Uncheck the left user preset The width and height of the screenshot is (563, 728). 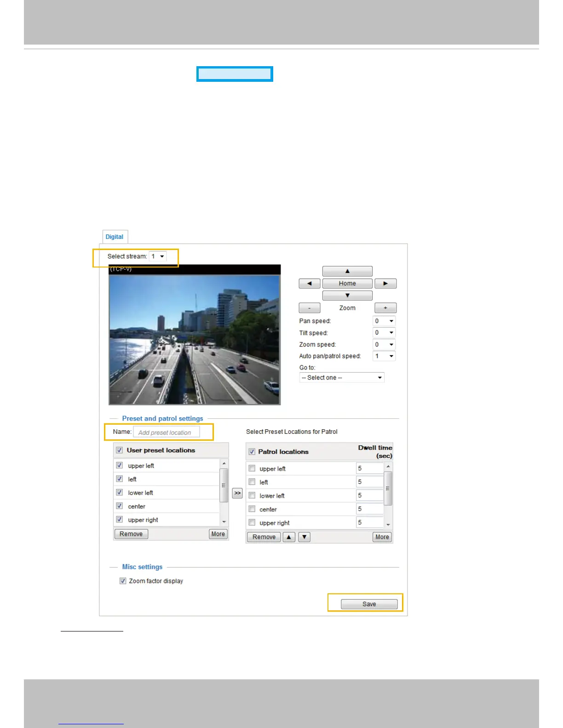pos(120,479)
